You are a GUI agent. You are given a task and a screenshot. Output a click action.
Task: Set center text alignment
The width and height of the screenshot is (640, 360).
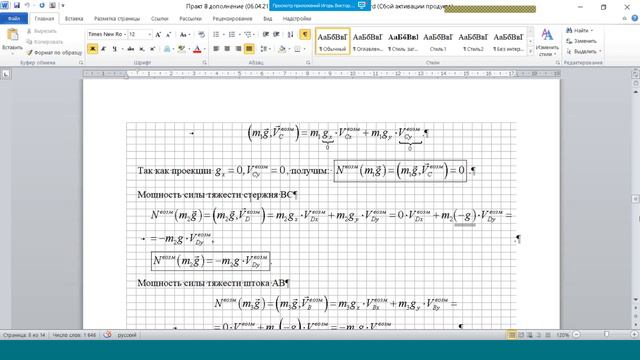pyautogui.click(x=227, y=49)
